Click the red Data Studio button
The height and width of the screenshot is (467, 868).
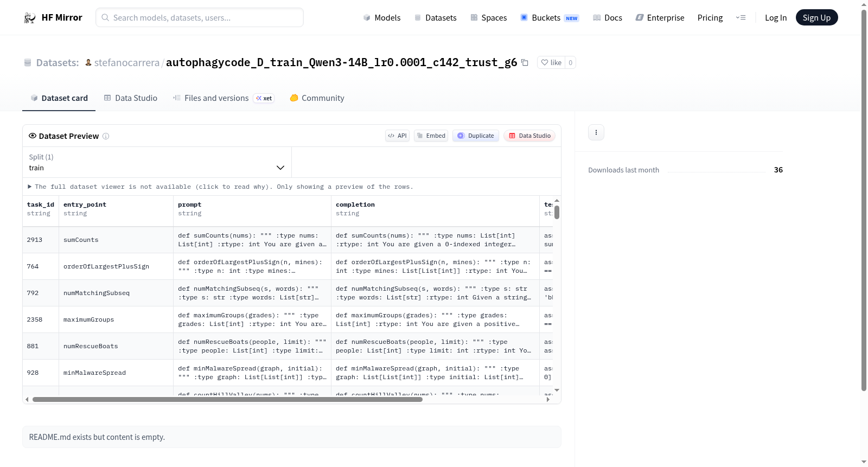pyautogui.click(x=529, y=136)
